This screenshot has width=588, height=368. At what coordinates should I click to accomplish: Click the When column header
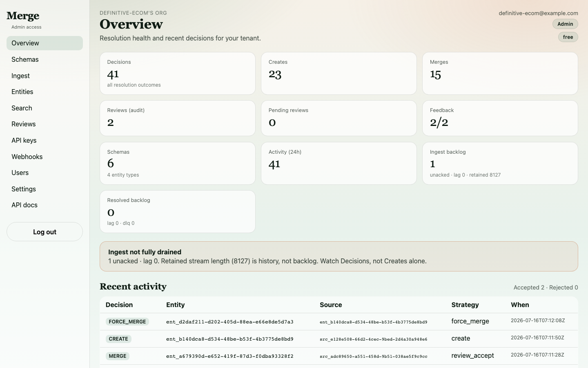tap(520, 305)
